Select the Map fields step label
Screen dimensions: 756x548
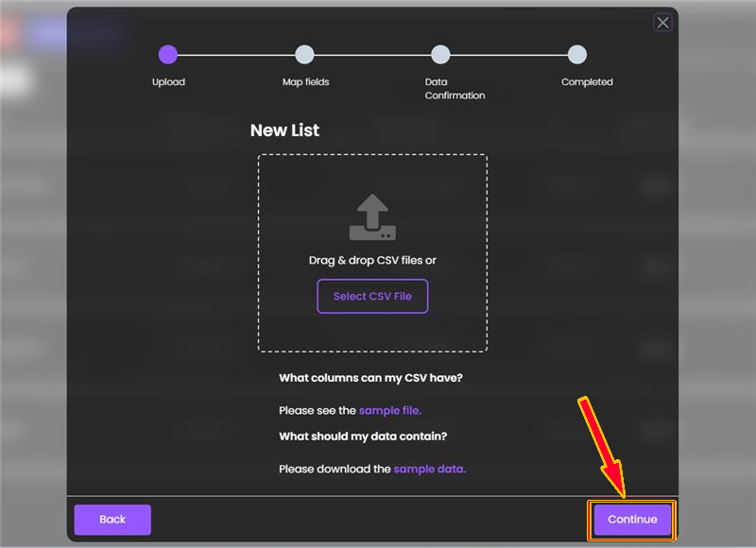[305, 82]
